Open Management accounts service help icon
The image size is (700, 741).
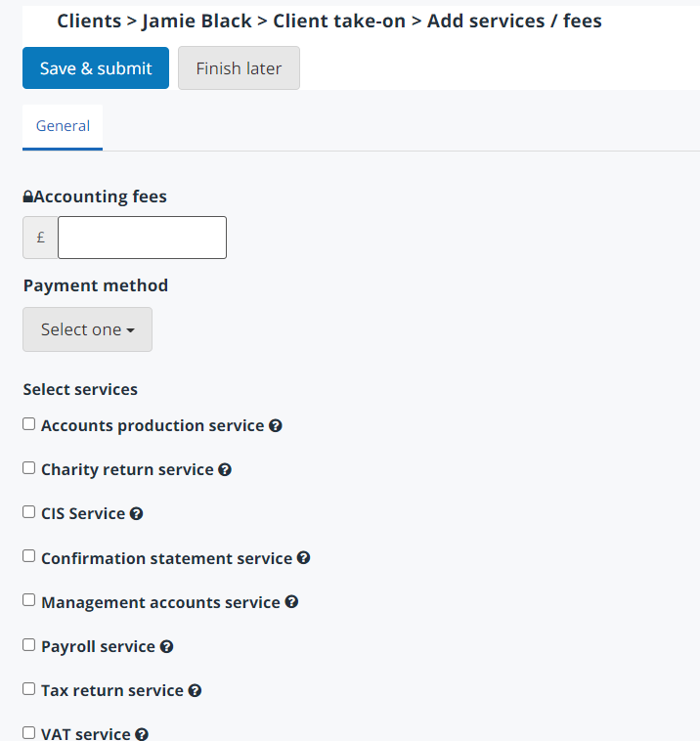tap(291, 602)
